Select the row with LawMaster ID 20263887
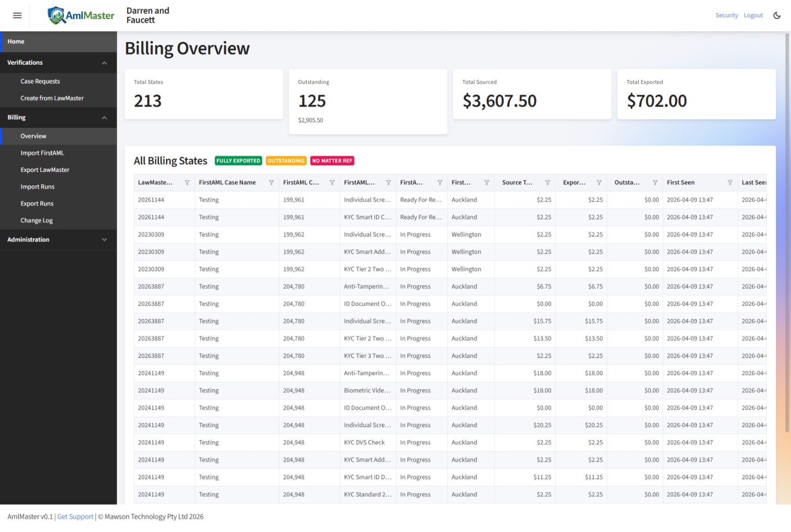The height and width of the screenshot is (532, 791). [151, 286]
